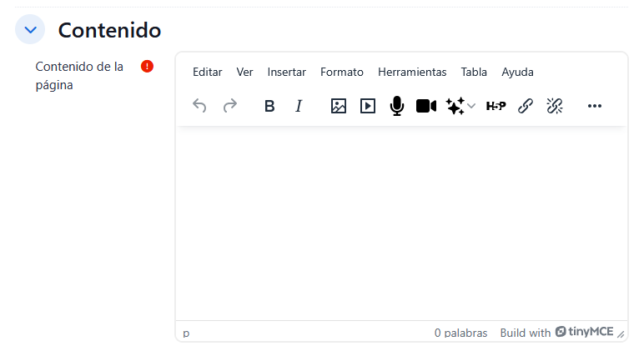Start audio recording with microphone icon
Viewport: 644px width, 351px height.
397,106
